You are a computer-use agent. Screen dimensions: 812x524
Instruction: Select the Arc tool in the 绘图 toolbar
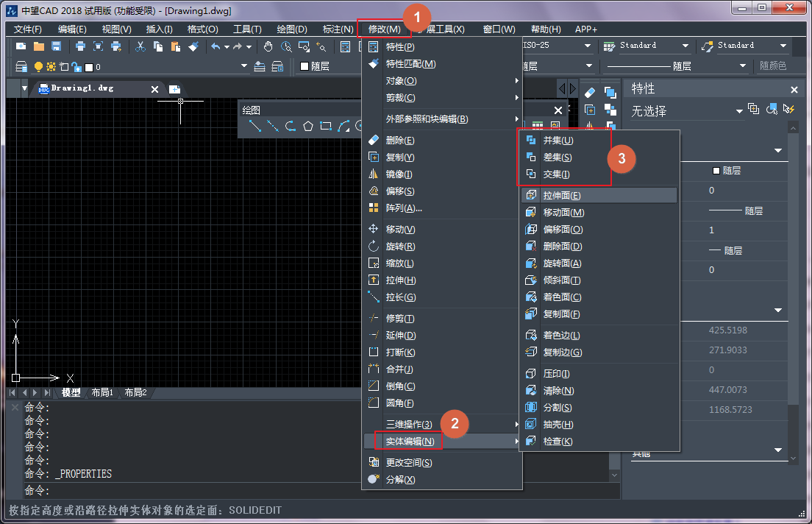(289, 125)
